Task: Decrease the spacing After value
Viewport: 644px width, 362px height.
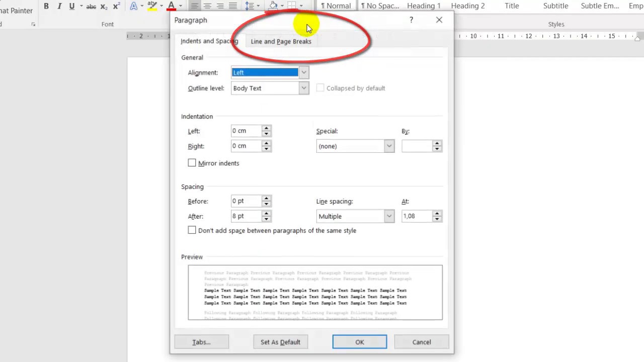Action: (x=267, y=219)
